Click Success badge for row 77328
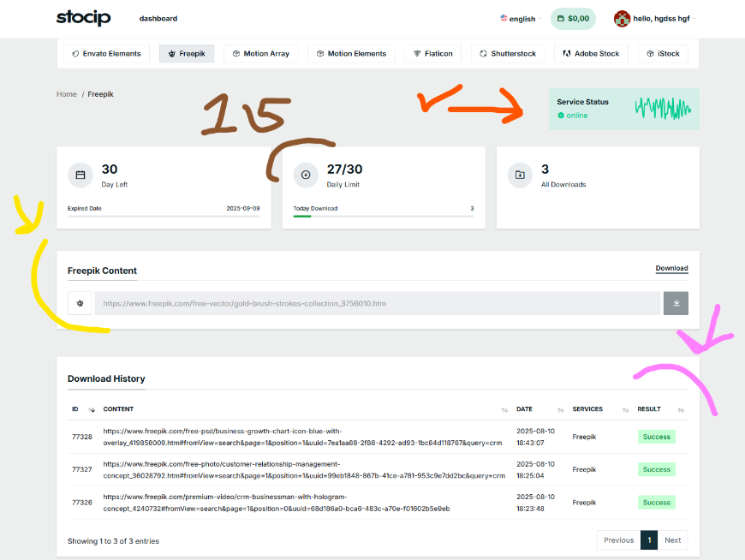745x560 pixels. click(656, 437)
